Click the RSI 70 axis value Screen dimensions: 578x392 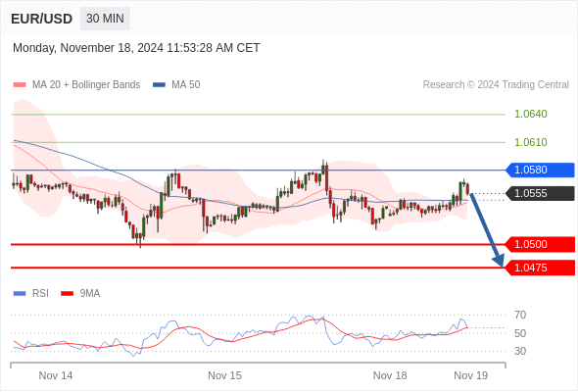520,315
